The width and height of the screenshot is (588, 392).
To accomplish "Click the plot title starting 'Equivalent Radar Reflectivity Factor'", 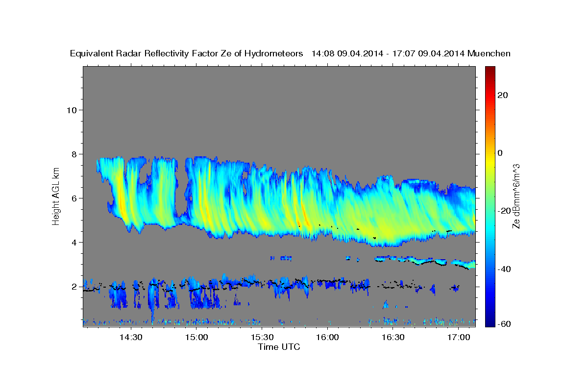I will pos(290,53).
